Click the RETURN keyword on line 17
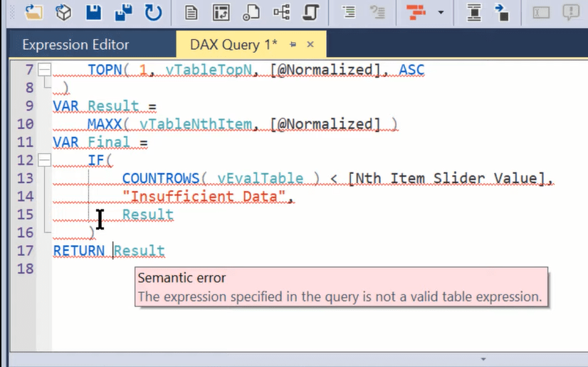The height and width of the screenshot is (367, 588). pyautogui.click(x=79, y=251)
